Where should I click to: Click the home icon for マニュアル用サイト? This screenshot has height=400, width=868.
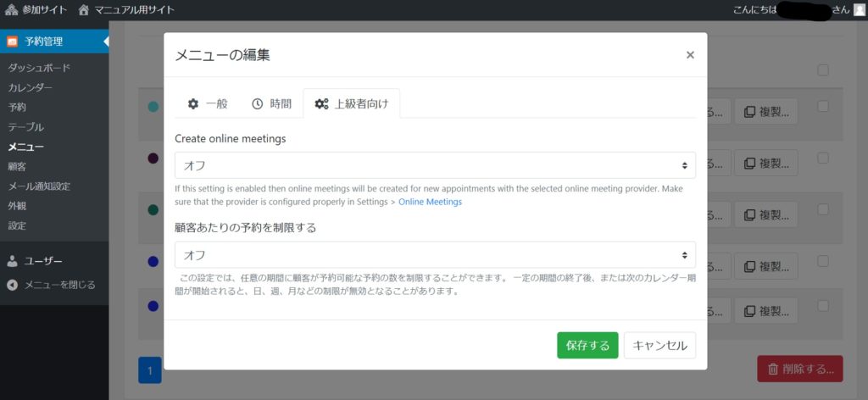pos(83,9)
